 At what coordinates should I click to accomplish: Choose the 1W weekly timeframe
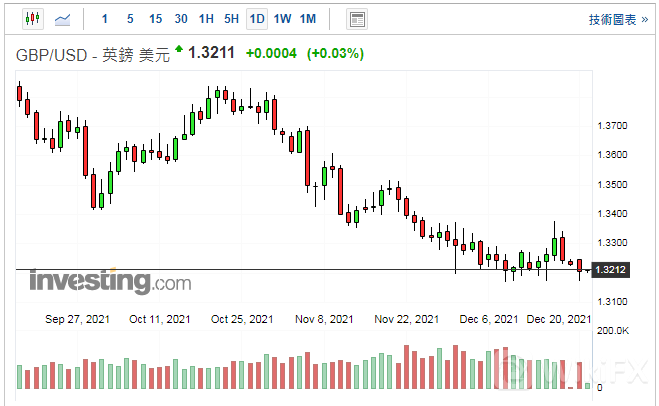282,19
